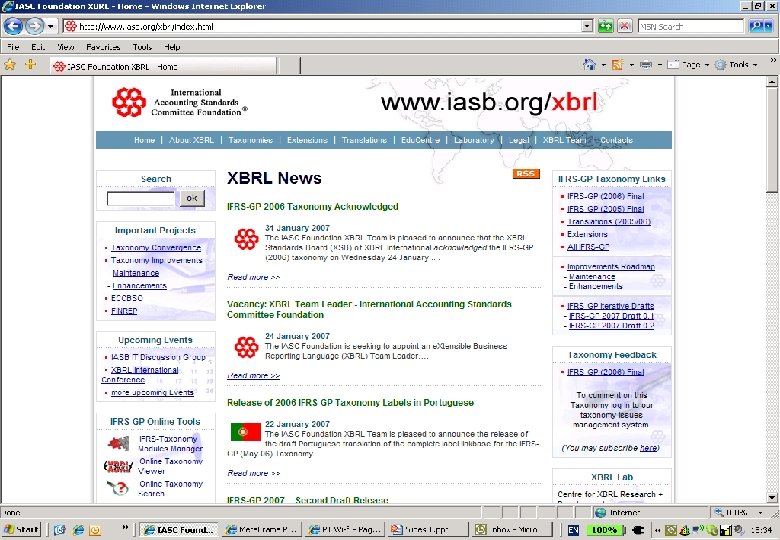Viewport: 780px width, 540px height.
Task: Click the address bar URL field
Action: tap(322, 26)
